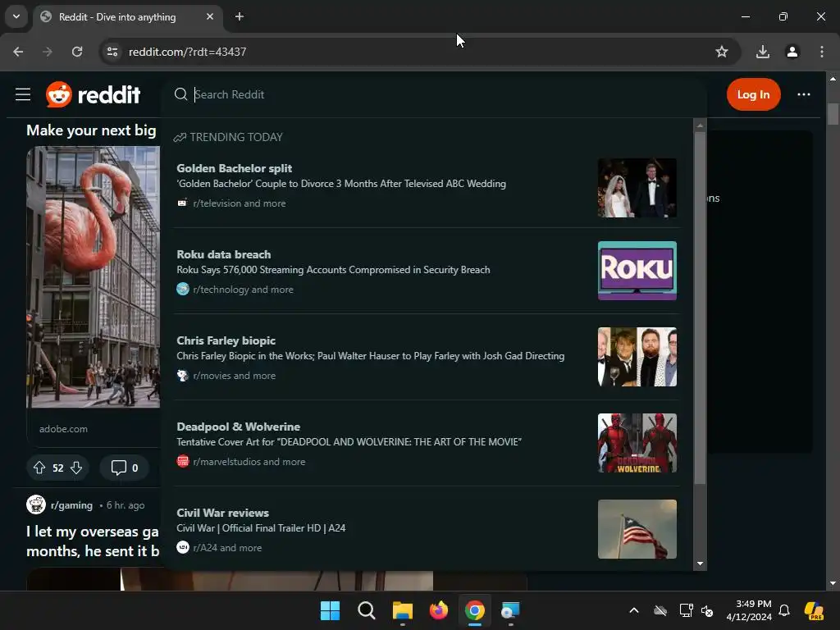The width and height of the screenshot is (840, 630).
Task: Open the r/gaming community link
Action: (71, 505)
